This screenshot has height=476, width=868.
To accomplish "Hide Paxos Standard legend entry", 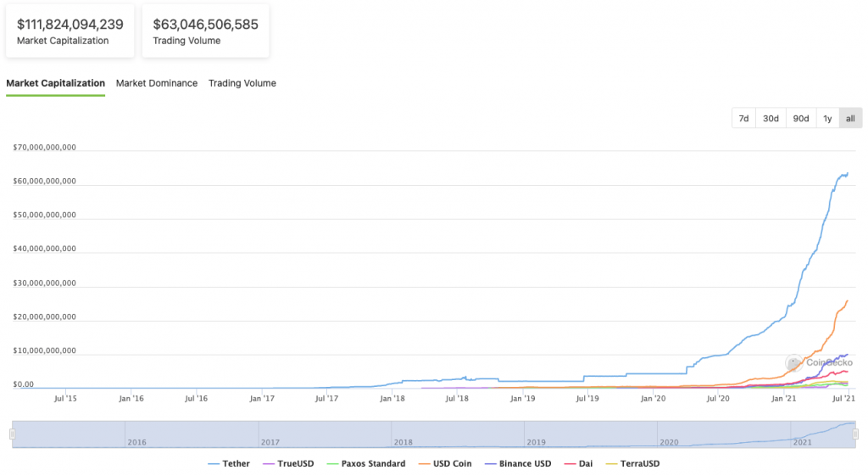I will (x=366, y=463).
